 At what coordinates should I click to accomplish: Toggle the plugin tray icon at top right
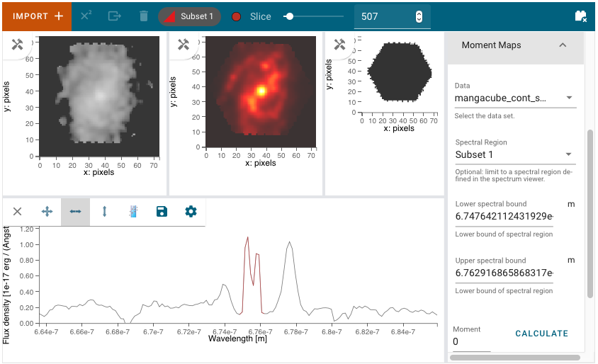coord(580,16)
